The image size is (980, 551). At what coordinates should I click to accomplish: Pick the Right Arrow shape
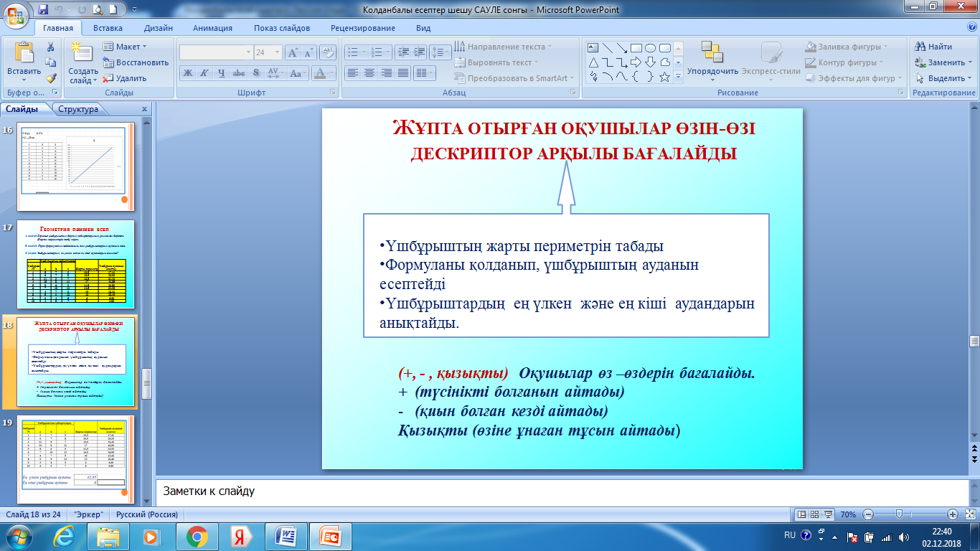[636, 62]
